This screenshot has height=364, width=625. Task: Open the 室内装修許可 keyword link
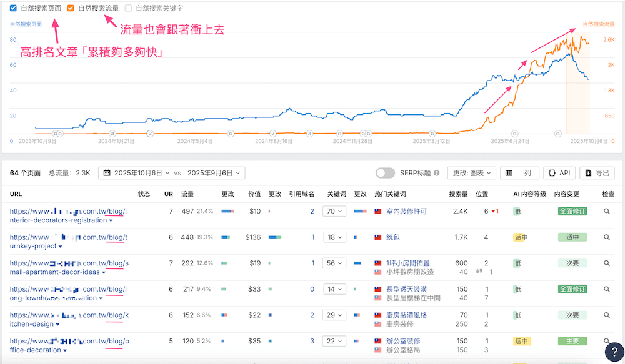(406, 212)
